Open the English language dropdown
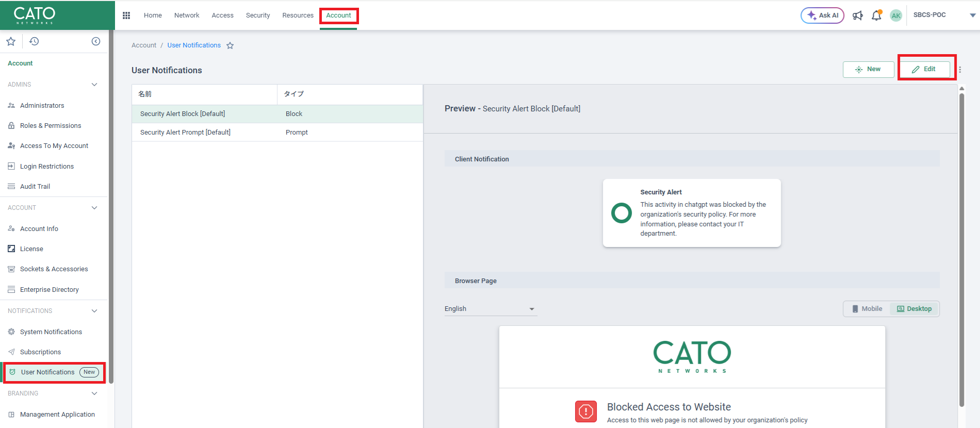The height and width of the screenshot is (428, 980). pyautogui.click(x=490, y=309)
